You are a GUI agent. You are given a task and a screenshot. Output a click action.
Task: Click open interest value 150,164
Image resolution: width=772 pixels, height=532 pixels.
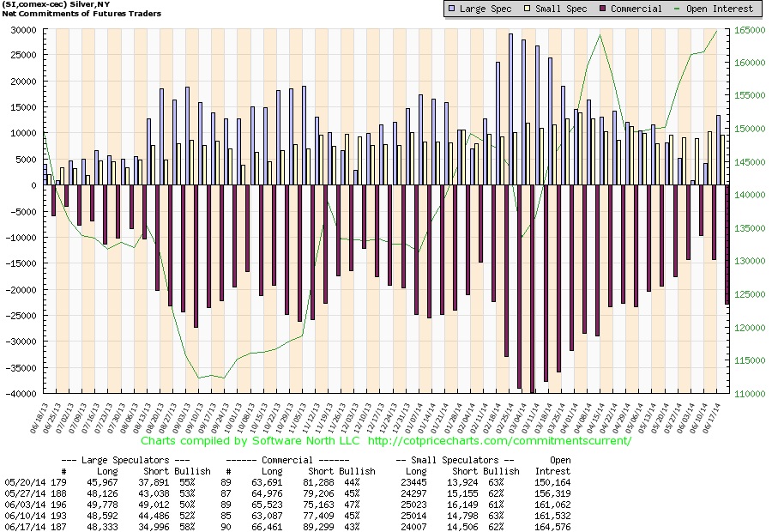click(x=552, y=483)
